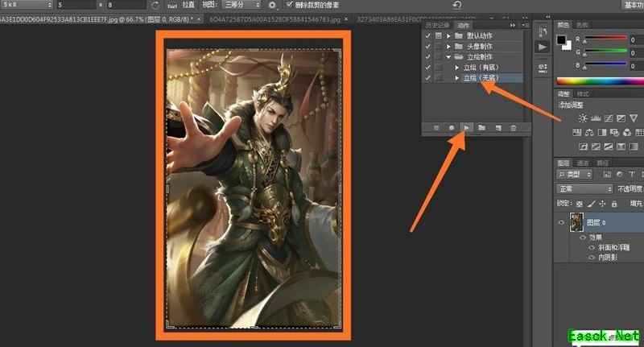Click the Stop recording button in Actions panel

435,128
